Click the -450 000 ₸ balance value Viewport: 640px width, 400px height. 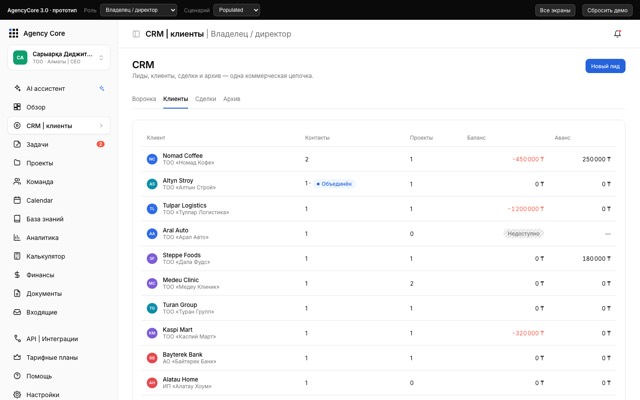528,159
